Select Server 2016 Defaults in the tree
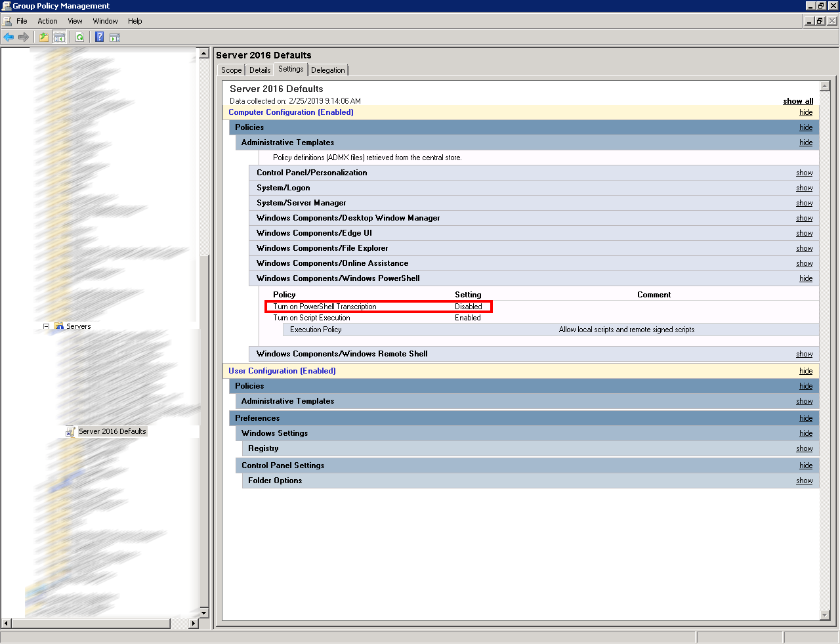 [x=112, y=431]
